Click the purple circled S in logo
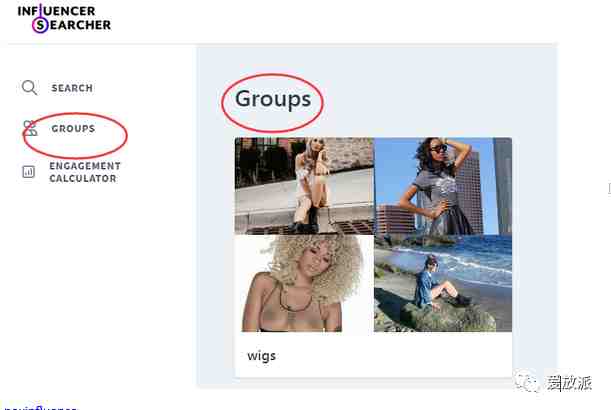The image size is (611, 410). click(x=40, y=25)
